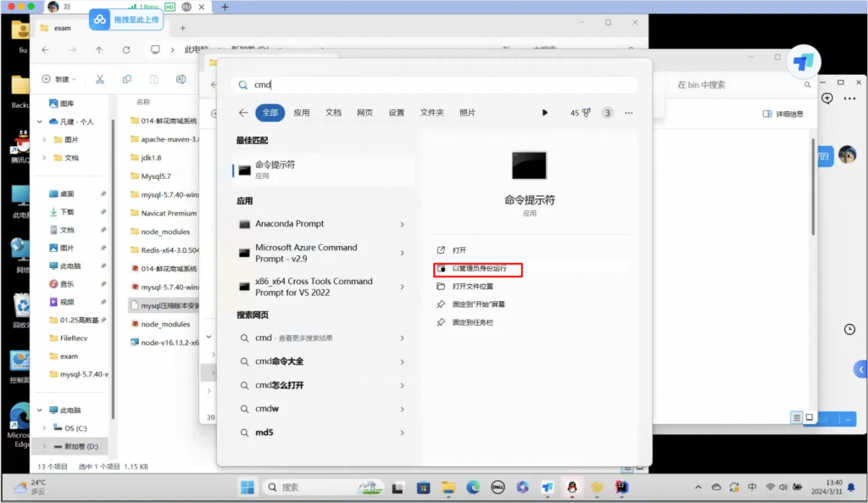Screen dimensions: 868x503
Task: Click the paste icon in the Explorer toolbar
Action: [x=154, y=80]
